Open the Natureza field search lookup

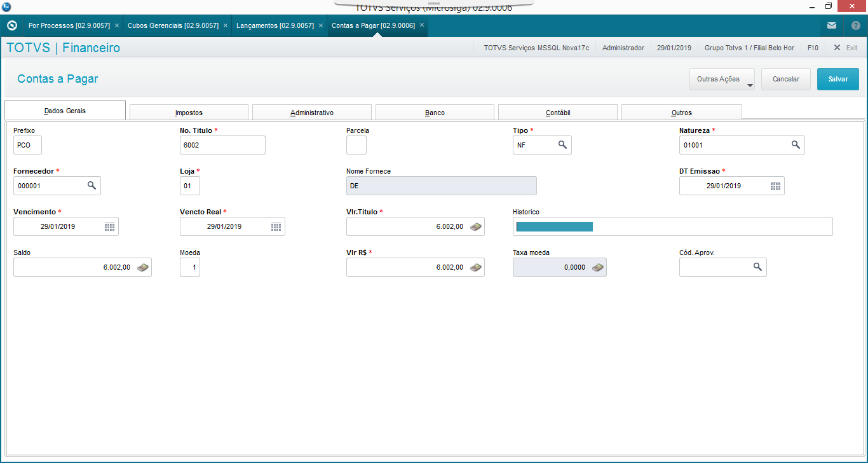[x=796, y=145]
